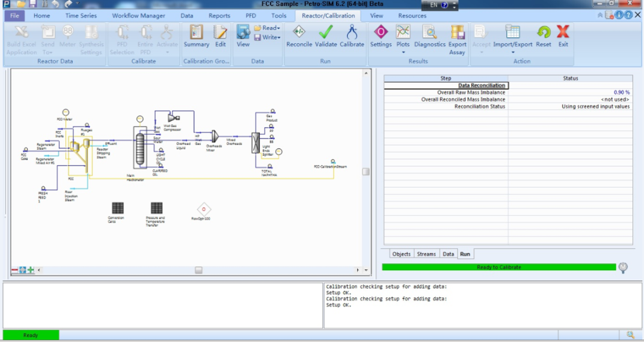
Task: Select the Main Fractionator column
Action: tap(140, 148)
